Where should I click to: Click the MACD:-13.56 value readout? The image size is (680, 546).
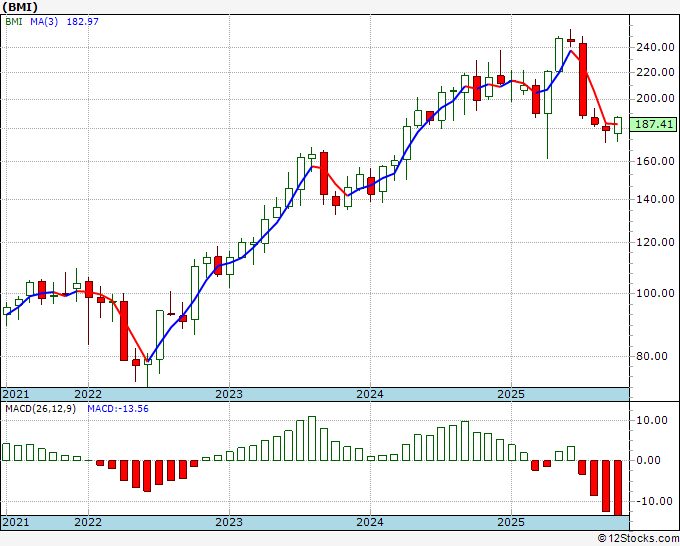point(118,409)
